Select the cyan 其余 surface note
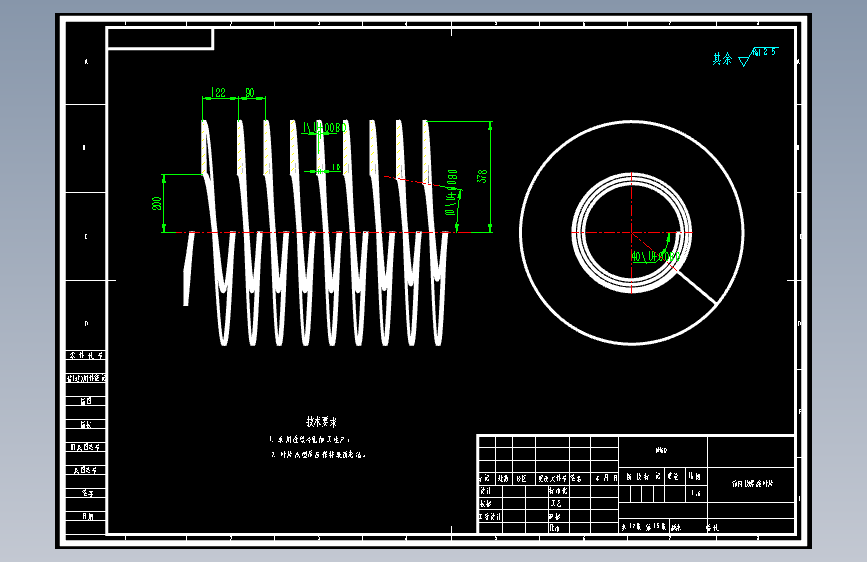 tap(722, 59)
